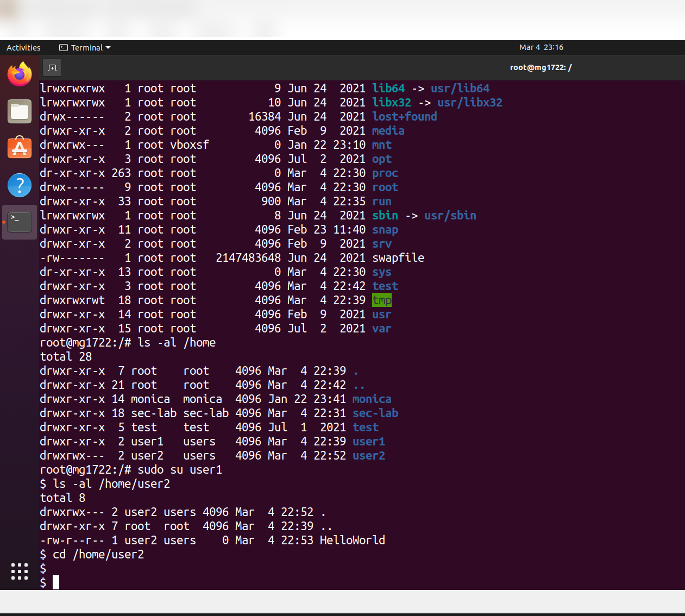Open Firefox from the dock
685x616 pixels.
[20, 74]
